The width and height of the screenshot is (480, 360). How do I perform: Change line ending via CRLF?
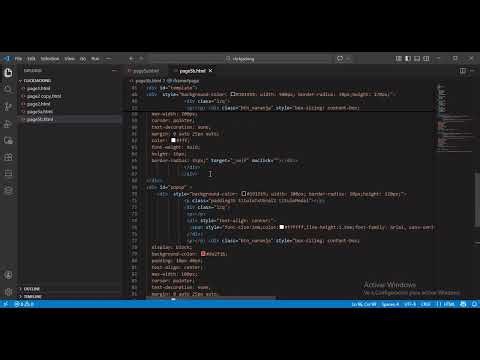(x=425, y=304)
